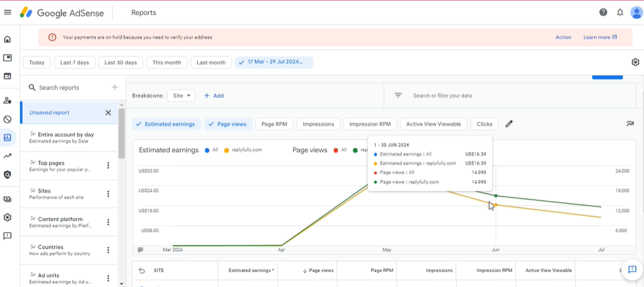Open options menu for Countries report
Screen dimensions: 644x287
[x=108, y=250]
